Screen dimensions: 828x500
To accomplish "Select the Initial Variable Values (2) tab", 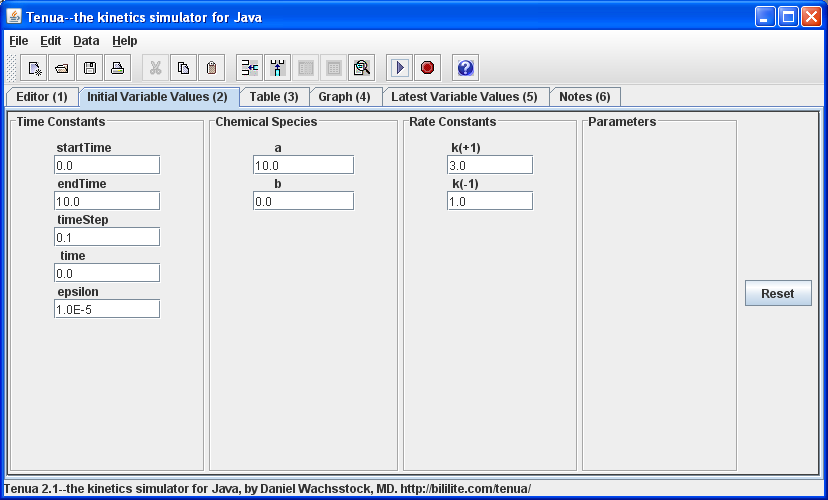I will (x=158, y=97).
